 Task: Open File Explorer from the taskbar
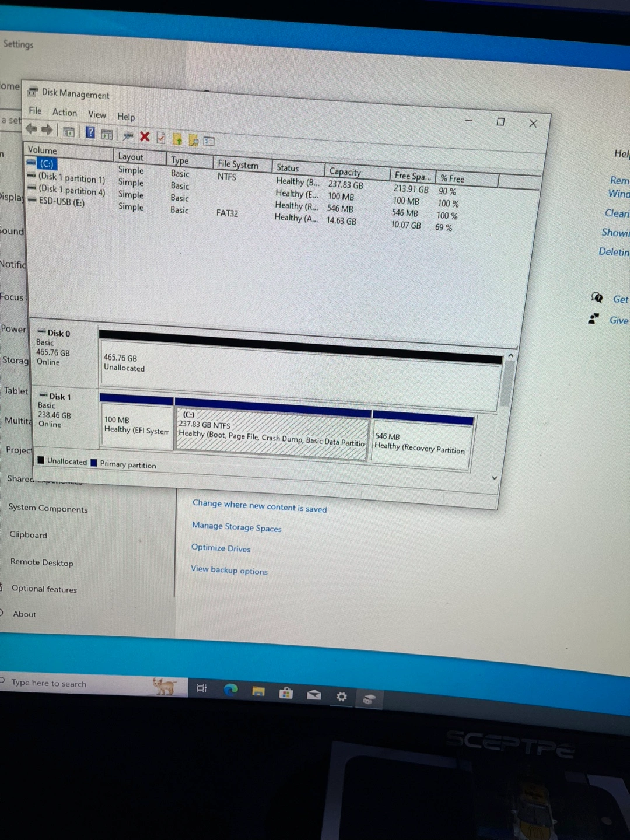tap(258, 691)
